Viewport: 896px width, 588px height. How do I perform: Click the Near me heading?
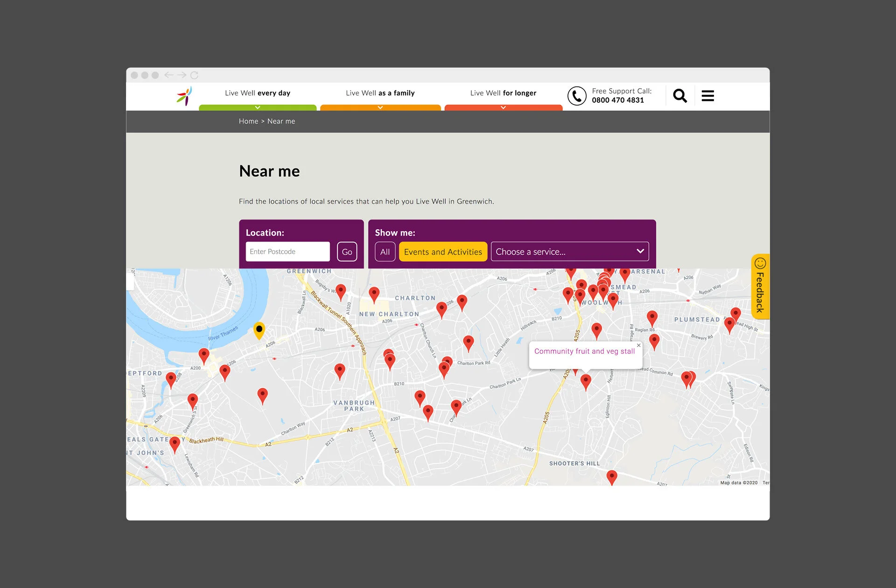coord(269,171)
